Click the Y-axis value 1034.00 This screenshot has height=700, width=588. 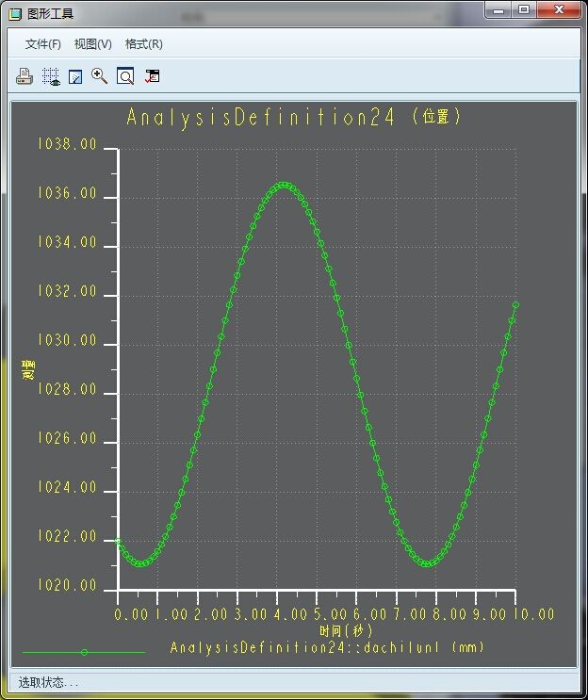coord(67,242)
